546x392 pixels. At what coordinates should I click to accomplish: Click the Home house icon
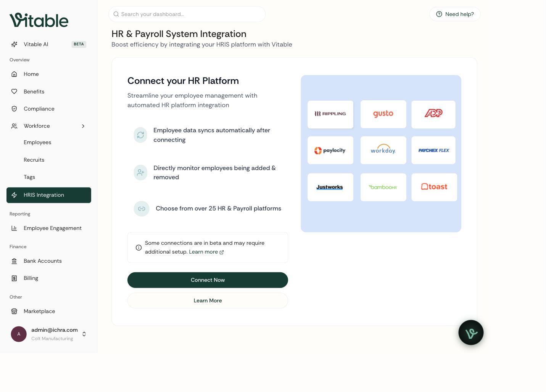point(14,74)
